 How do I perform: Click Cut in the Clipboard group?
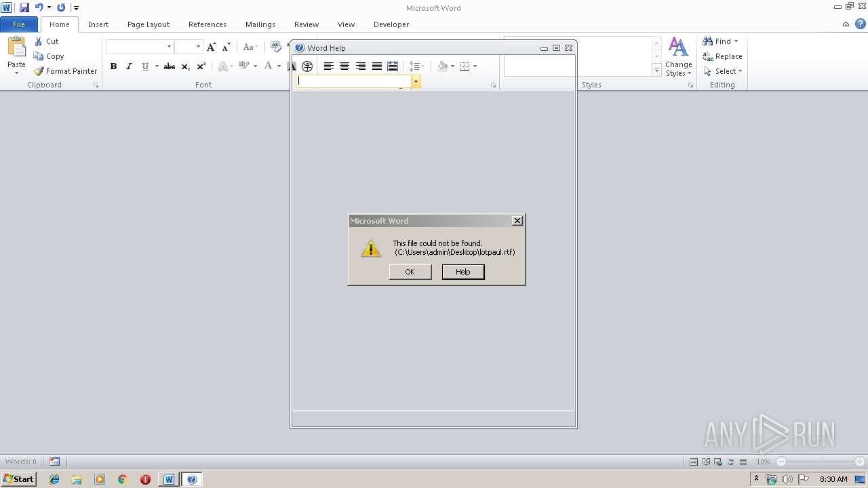47,41
